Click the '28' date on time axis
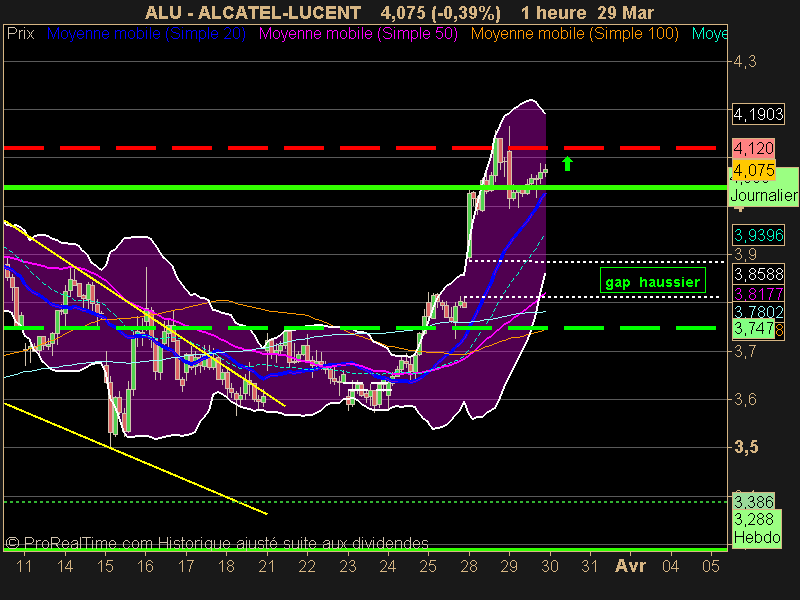Viewport: 800px width, 600px height. [x=469, y=566]
